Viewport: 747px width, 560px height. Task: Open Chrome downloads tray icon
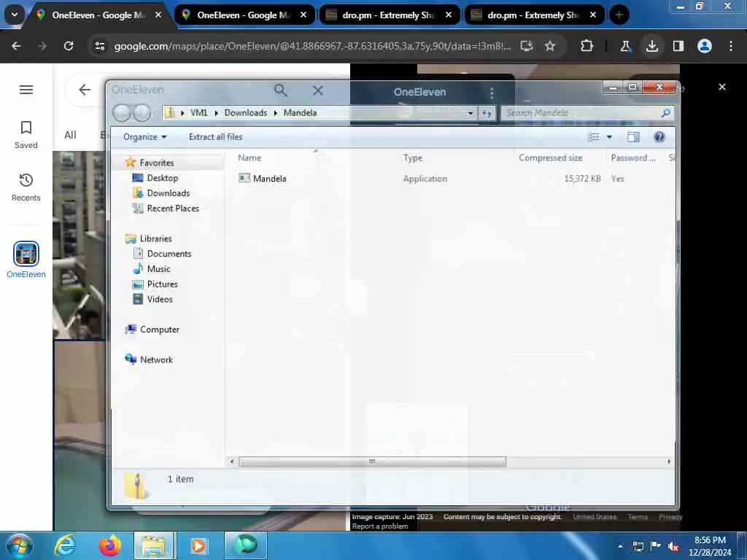pos(651,46)
